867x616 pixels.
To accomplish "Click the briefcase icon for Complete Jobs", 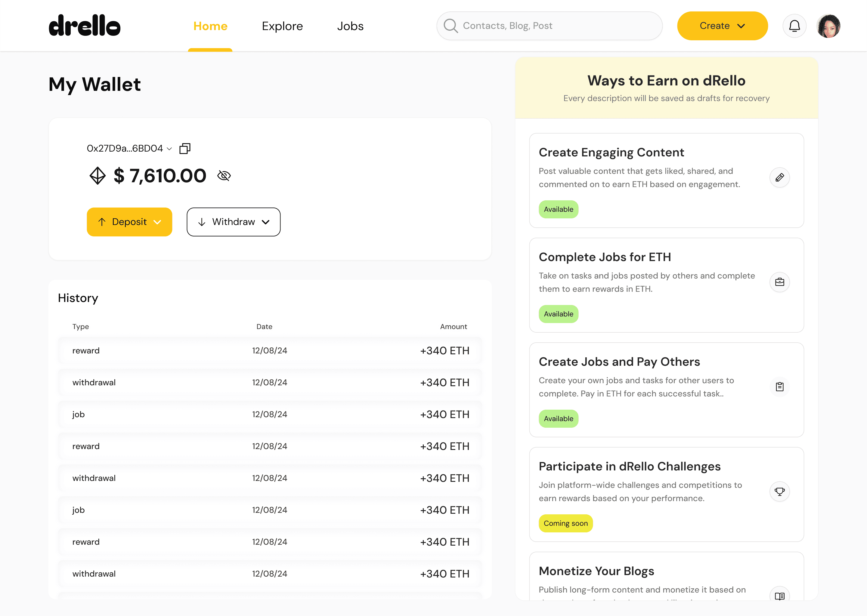I will pos(780,282).
